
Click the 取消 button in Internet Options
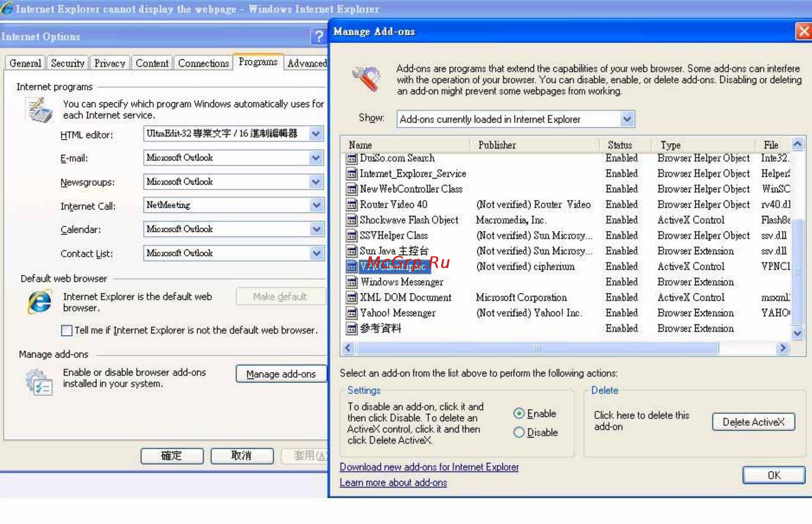(x=241, y=456)
